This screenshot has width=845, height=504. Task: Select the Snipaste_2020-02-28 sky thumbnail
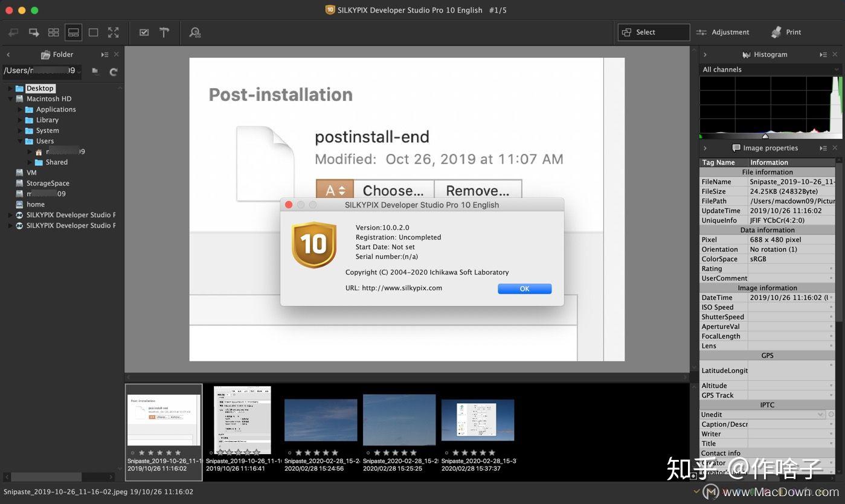pyautogui.click(x=320, y=419)
